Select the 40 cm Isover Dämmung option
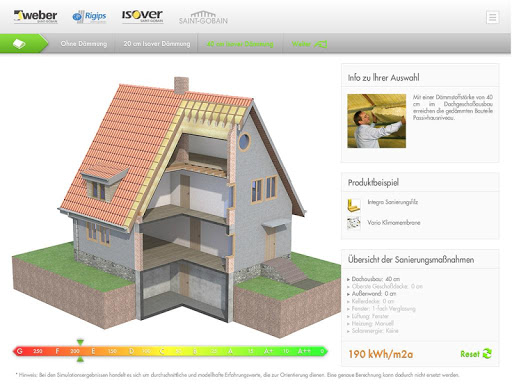 click(240, 44)
